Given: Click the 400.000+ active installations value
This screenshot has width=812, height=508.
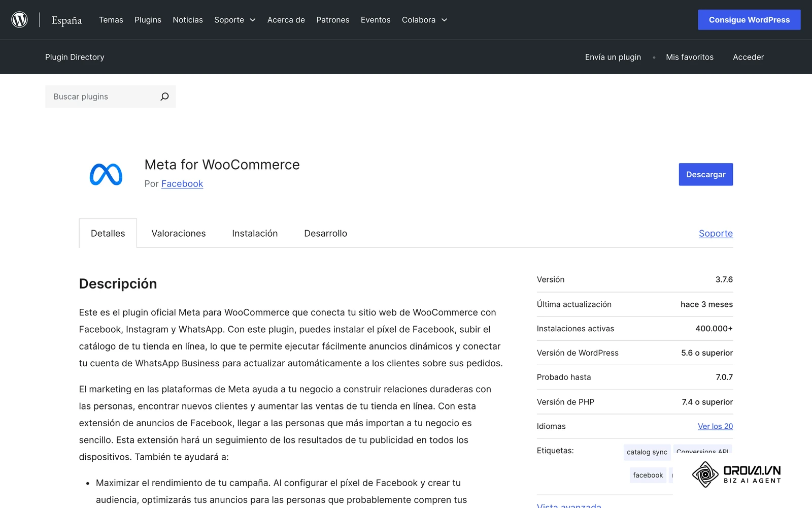Looking at the screenshot, I should tap(714, 329).
